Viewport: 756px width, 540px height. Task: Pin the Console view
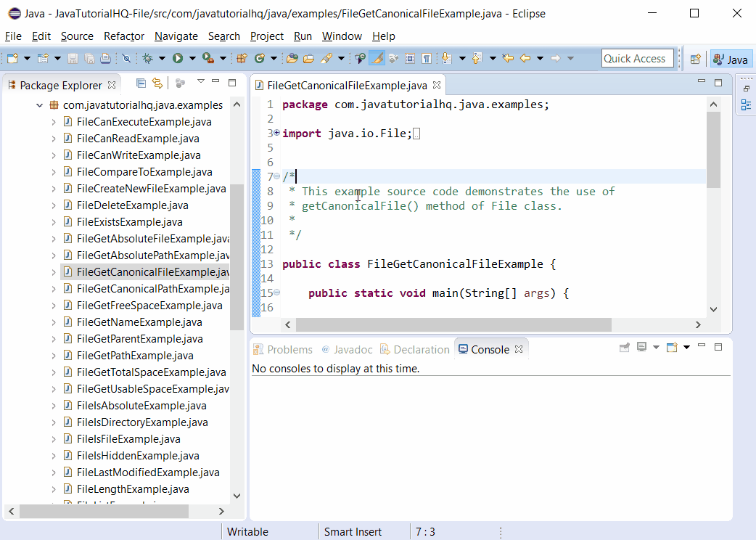(x=625, y=347)
